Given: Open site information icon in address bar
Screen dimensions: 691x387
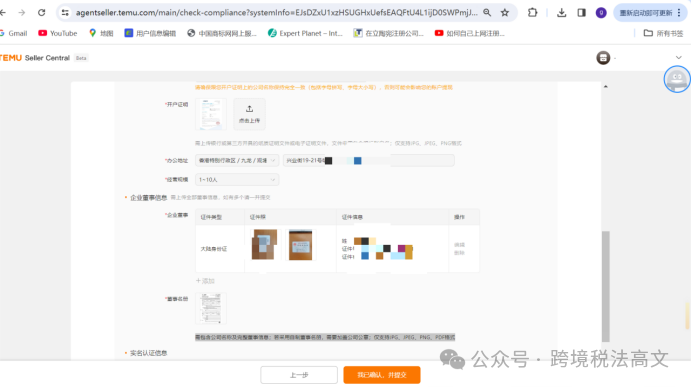Looking at the screenshot, I should click(x=65, y=13).
